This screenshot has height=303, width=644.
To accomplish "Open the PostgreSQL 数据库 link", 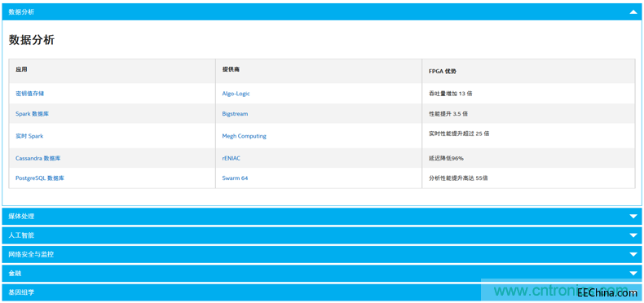I will coord(40,178).
